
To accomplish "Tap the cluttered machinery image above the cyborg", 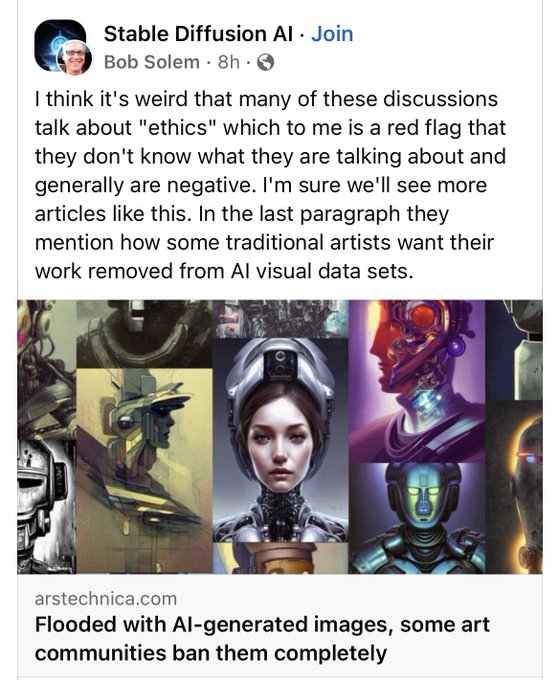I will tap(280, 319).
